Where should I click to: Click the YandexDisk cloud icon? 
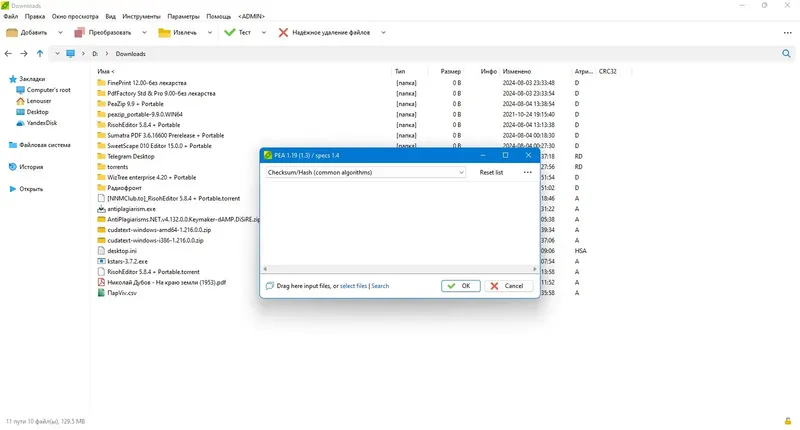click(20, 123)
